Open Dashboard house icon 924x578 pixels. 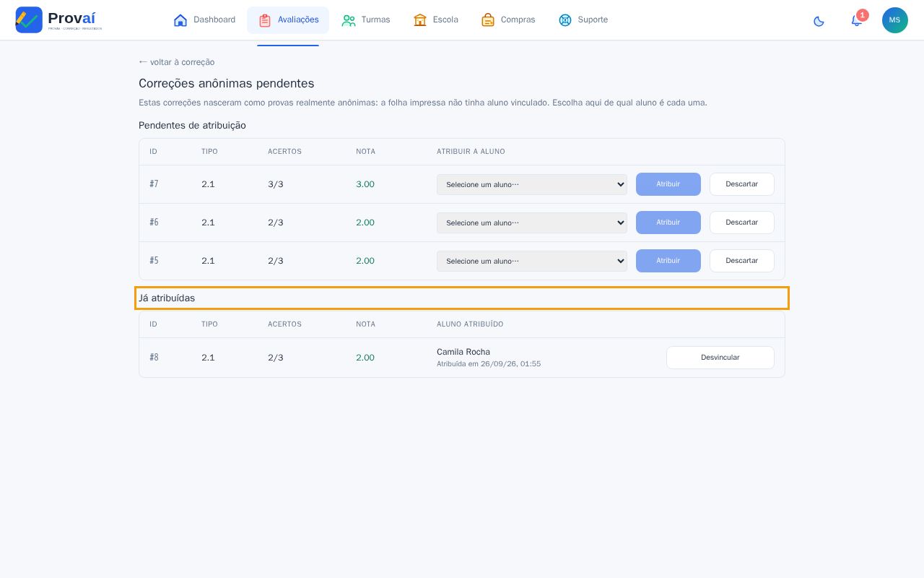pyautogui.click(x=180, y=20)
